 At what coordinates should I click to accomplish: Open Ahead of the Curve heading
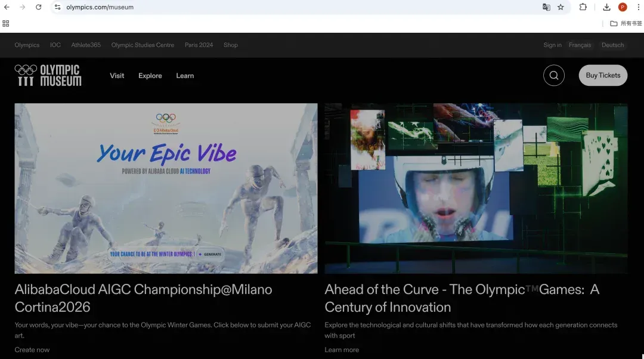(x=462, y=298)
